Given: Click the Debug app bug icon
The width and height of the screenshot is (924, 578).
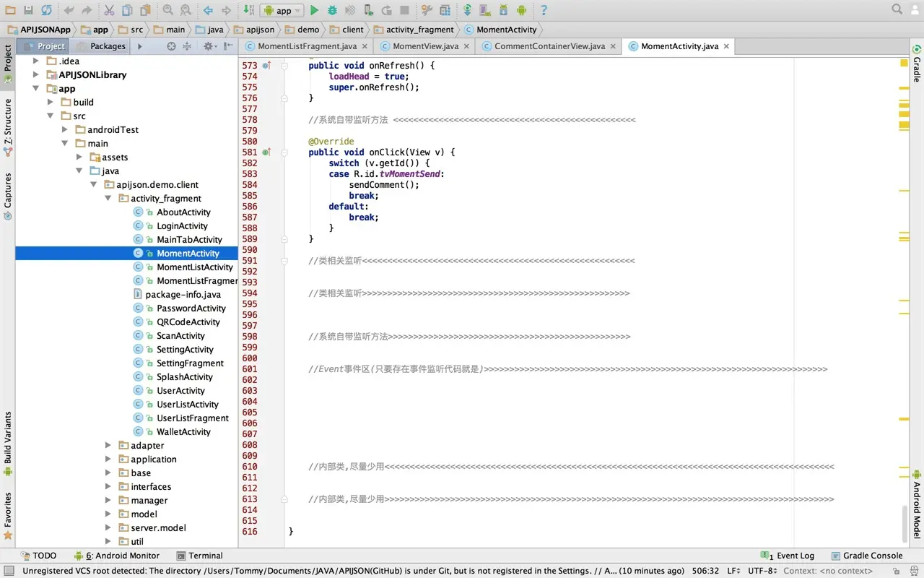Looking at the screenshot, I should point(332,10).
